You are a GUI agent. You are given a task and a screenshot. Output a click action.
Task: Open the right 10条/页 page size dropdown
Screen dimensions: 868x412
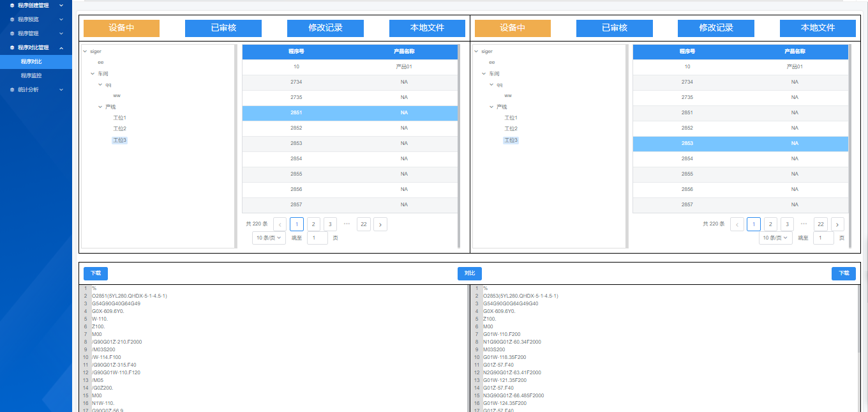(x=775, y=238)
